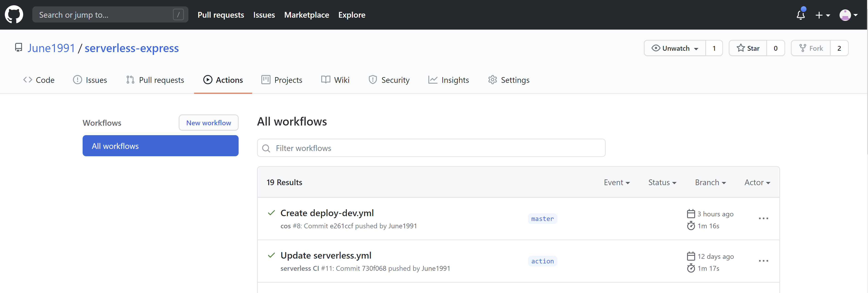Open the June1991 owner profile link
The image size is (868, 293).
coord(51,48)
